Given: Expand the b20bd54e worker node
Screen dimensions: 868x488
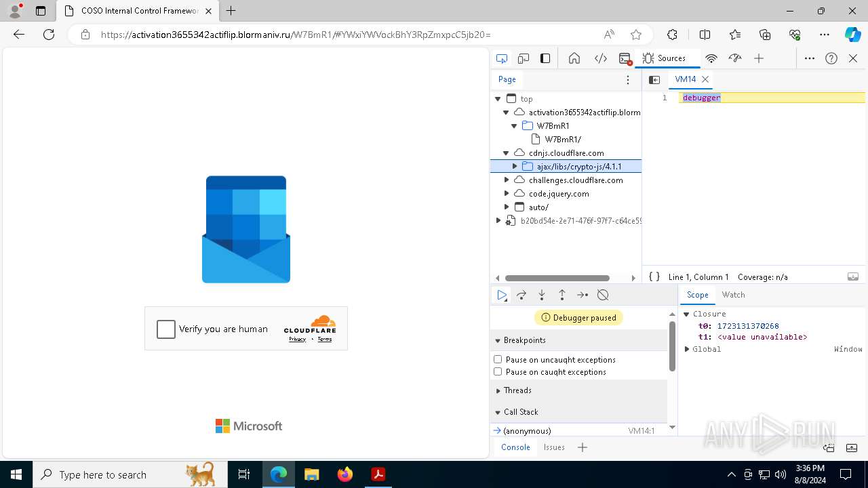Looking at the screenshot, I should click(x=498, y=221).
